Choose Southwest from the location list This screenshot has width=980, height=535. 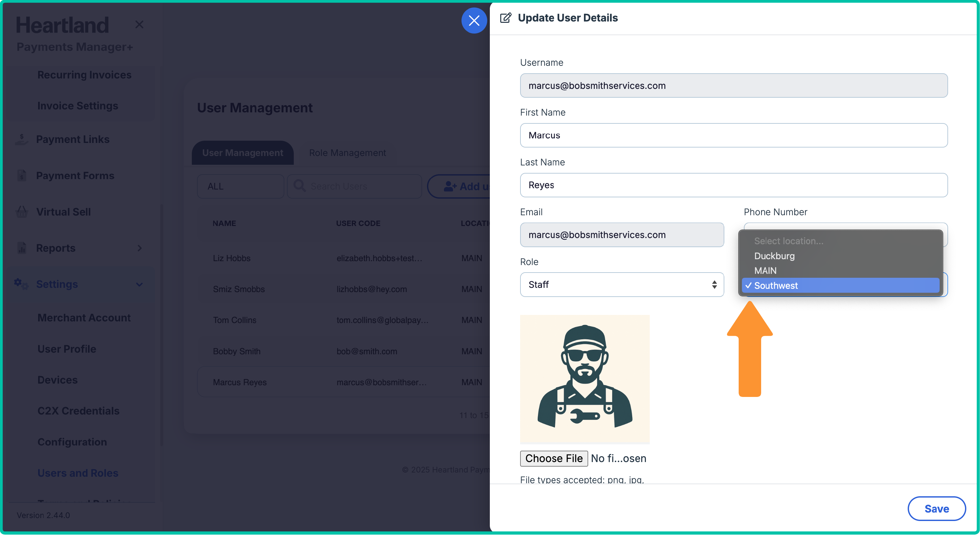pos(840,286)
